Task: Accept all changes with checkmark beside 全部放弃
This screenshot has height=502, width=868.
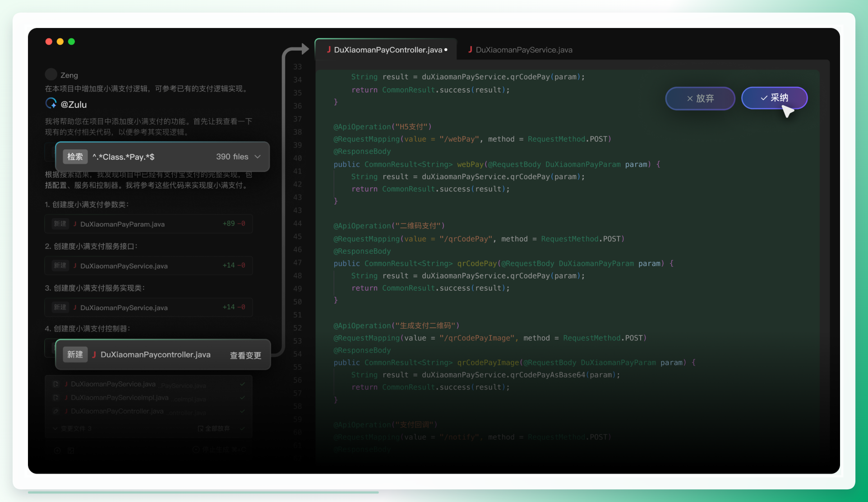Action: click(x=243, y=428)
